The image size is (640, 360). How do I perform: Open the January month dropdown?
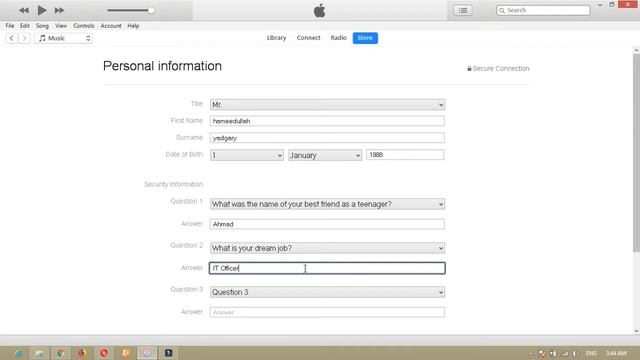325,155
